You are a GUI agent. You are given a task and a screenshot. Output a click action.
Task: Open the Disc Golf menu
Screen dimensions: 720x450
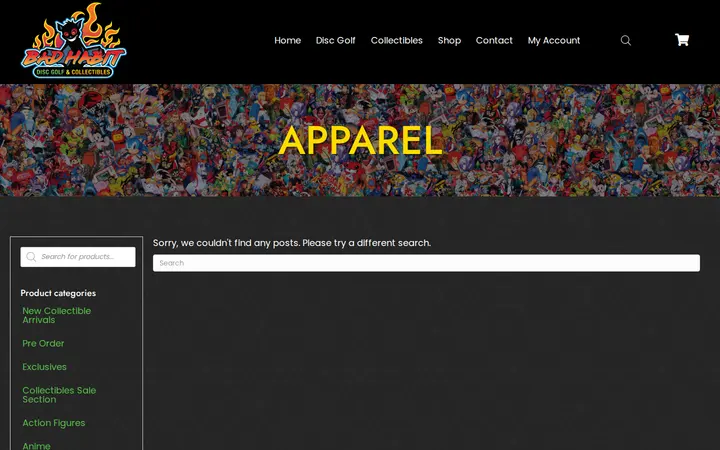pos(336,40)
